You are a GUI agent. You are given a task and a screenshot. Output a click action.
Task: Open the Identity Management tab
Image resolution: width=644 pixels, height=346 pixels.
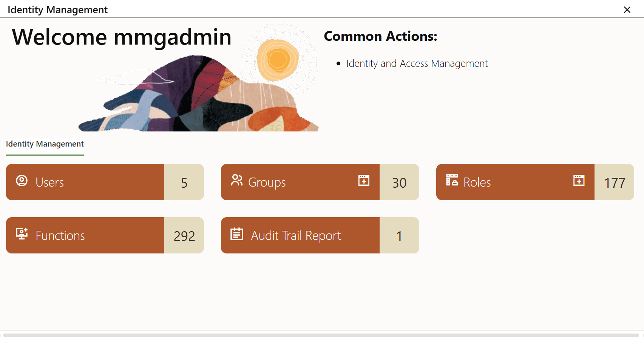(45, 144)
